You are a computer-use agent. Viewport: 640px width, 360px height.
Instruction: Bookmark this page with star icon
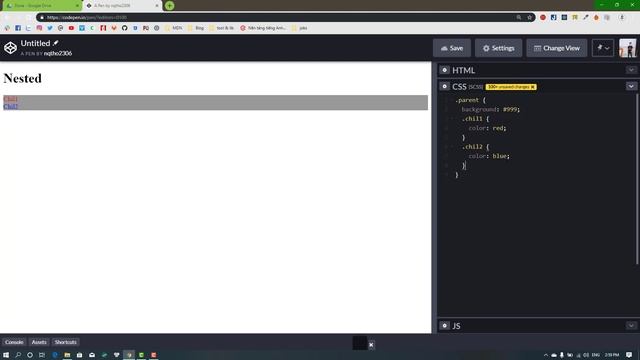click(529, 18)
